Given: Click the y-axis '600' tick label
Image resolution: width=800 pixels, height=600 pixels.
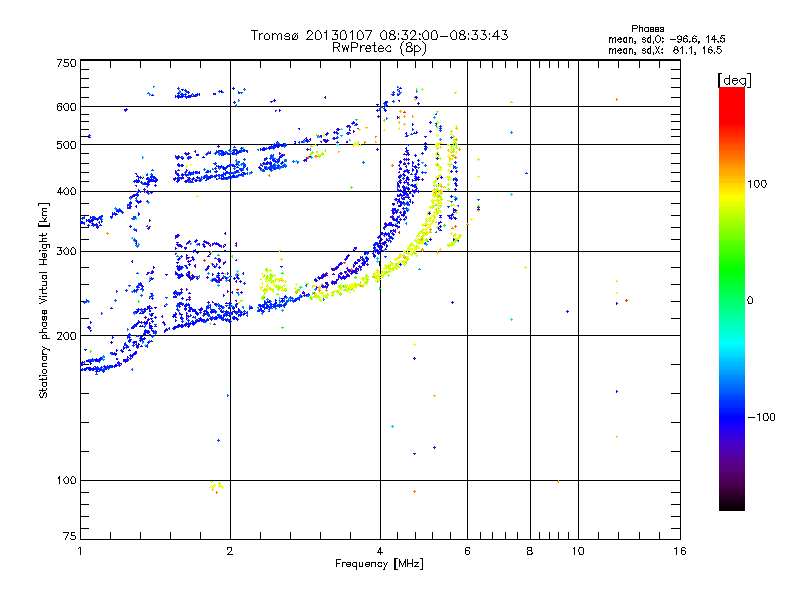Looking at the screenshot, I should [66, 107].
